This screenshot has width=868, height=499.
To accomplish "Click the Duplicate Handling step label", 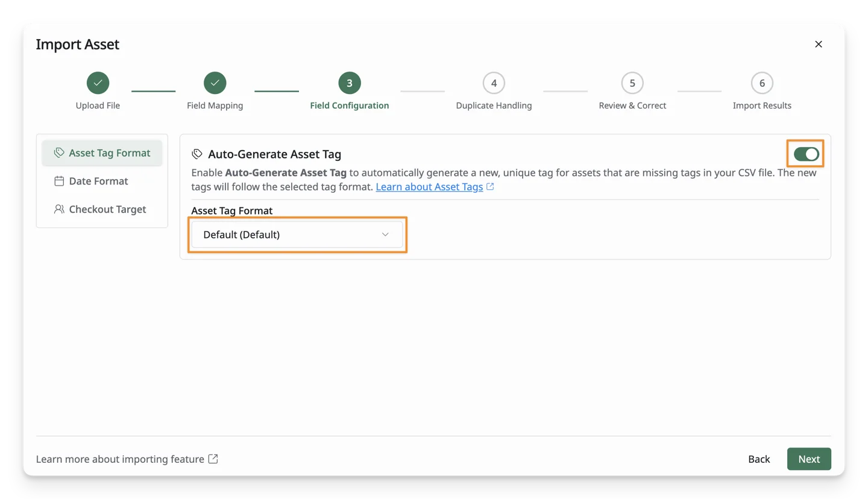I will click(x=494, y=105).
